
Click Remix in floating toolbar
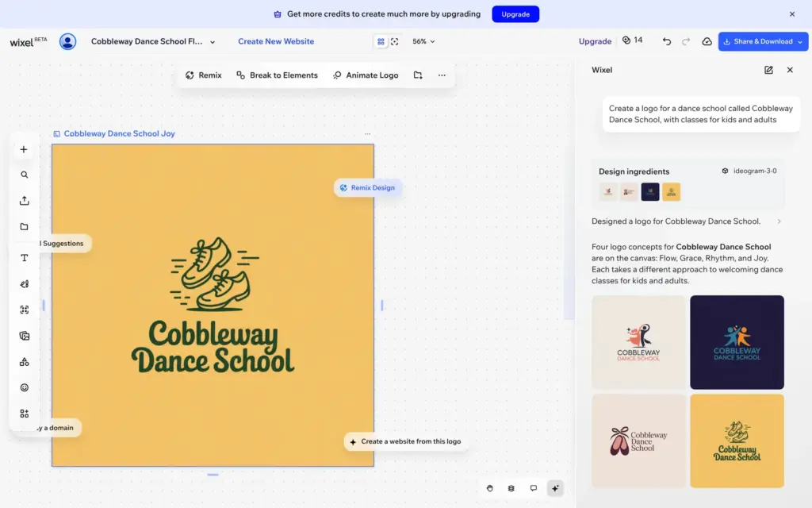[204, 75]
